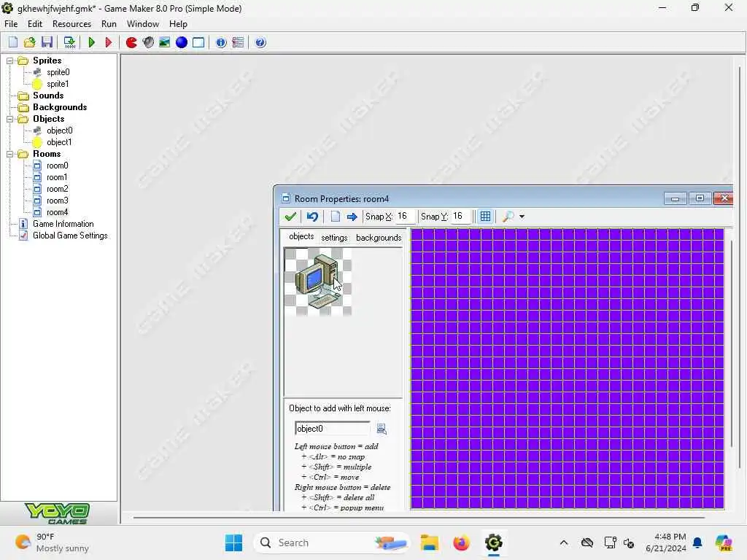Select the Sounds folder

[47, 96]
